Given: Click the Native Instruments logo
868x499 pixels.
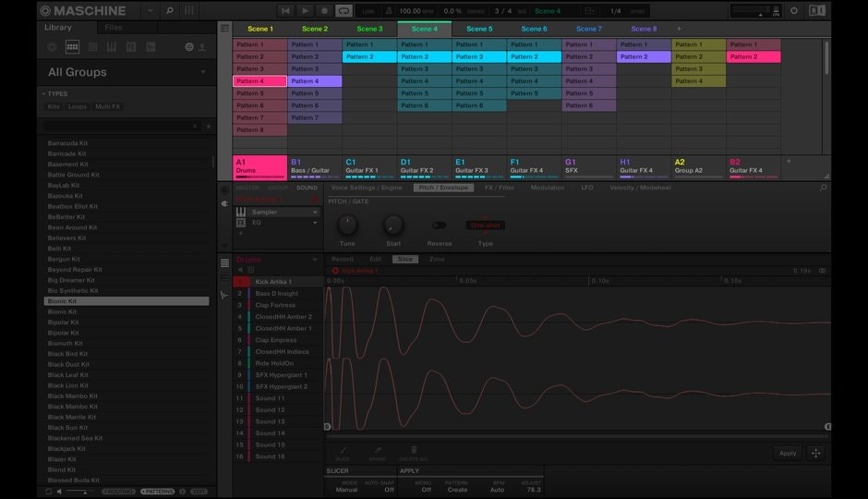Looking at the screenshot, I should click(x=817, y=10).
